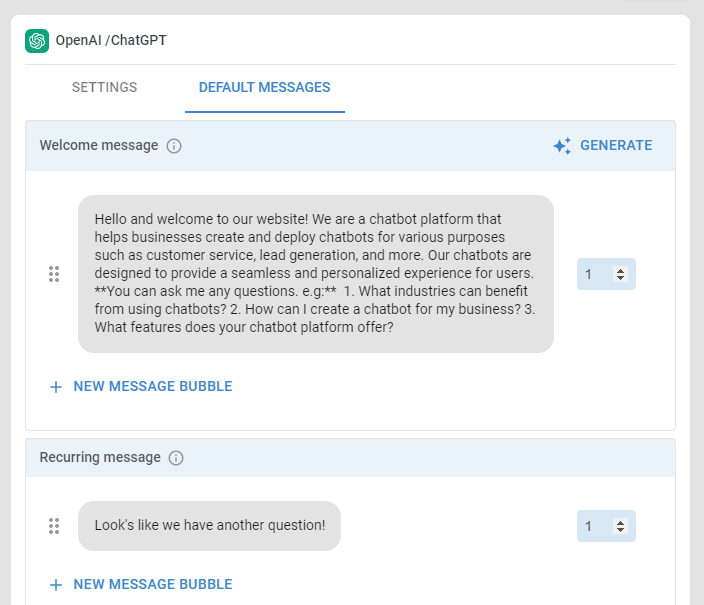Viewport: 704px width, 605px height.
Task: Grab the welcome message drag handle
Action: [54, 274]
